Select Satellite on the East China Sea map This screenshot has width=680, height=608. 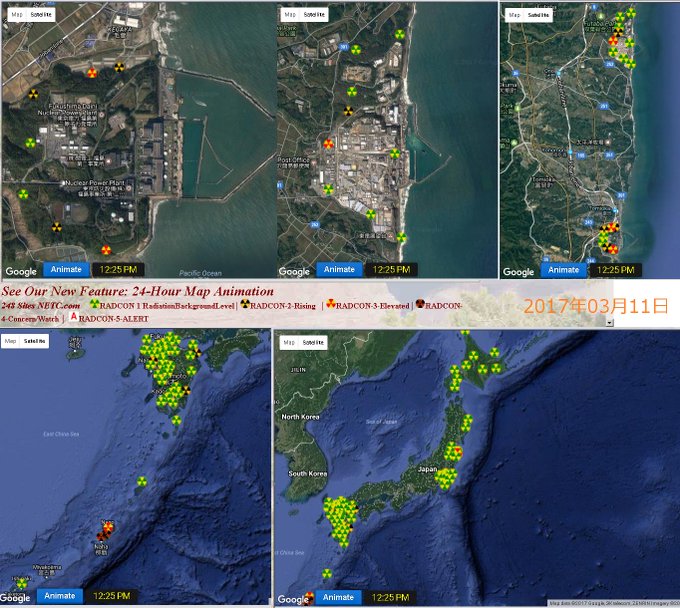click(34, 341)
